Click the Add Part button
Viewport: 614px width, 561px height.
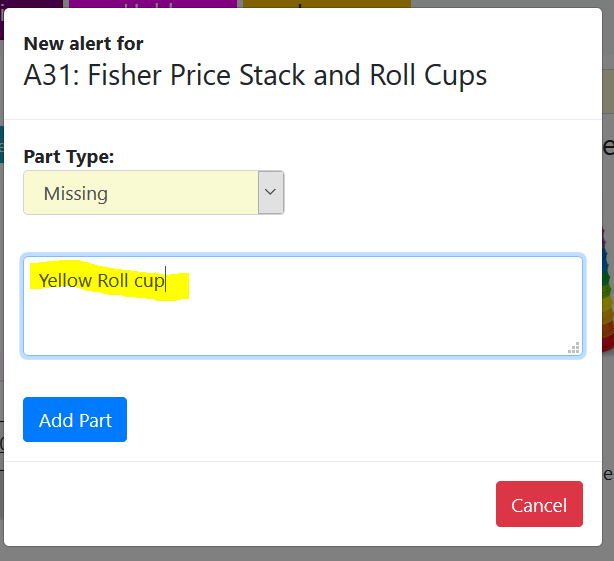tap(75, 420)
